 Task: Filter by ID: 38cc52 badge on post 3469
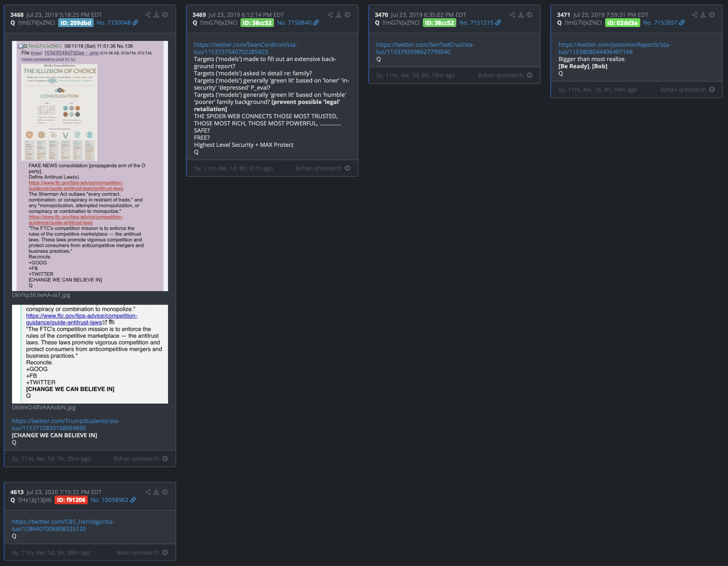click(x=257, y=23)
